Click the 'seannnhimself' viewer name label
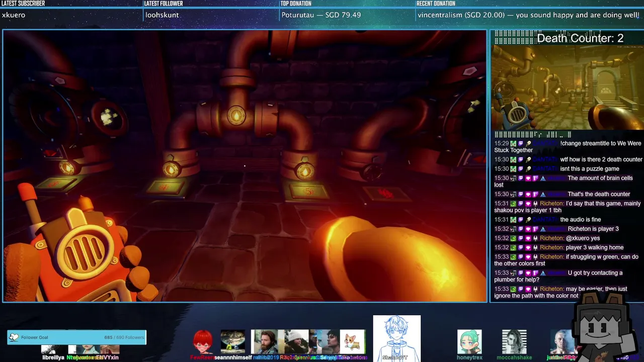Viewport: 644px width, 362px height. [x=233, y=357]
